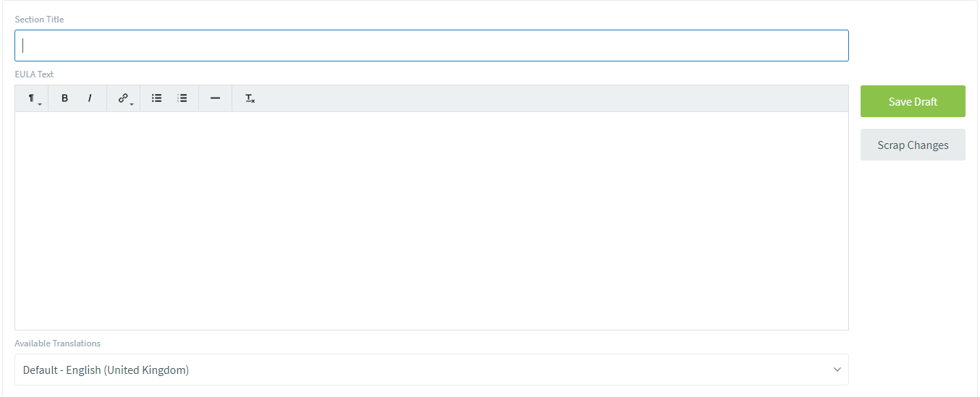Toggle bold formatting
The width and height of the screenshot is (980, 397).
coord(64,98)
